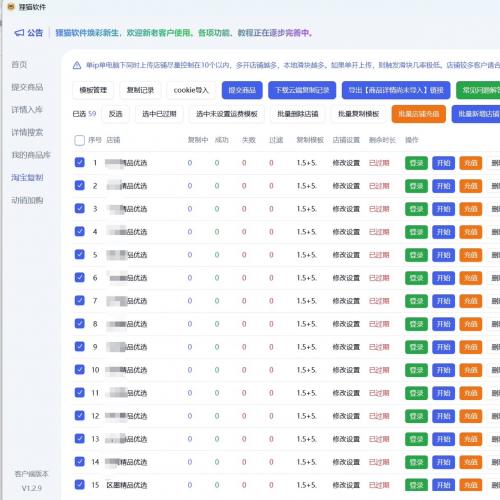Uncheck the checkbox for row 1

pyautogui.click(x=79, y=162)
